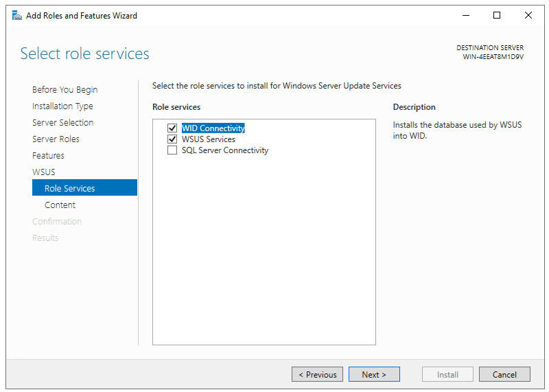The width and height of the screenshot is (549, 392).
Task: Click the Description heading
Action: [414, 107]
